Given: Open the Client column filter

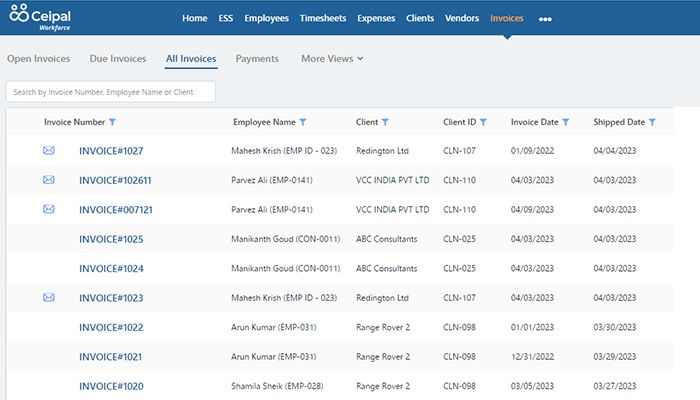Looking at the screenshot, I should click(386, 122).
